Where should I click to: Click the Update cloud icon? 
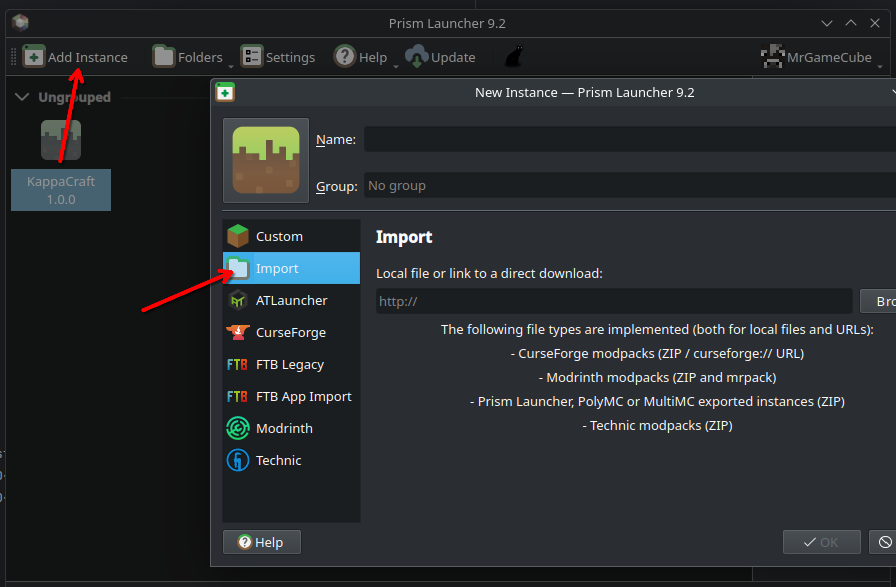tap(416, 57)
